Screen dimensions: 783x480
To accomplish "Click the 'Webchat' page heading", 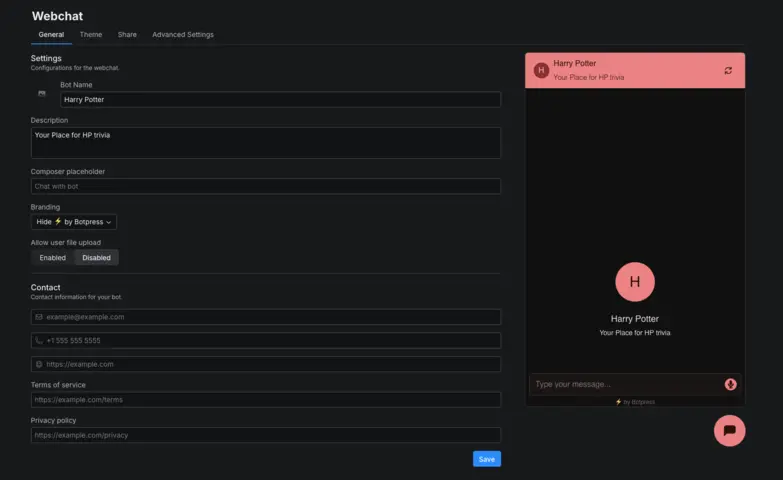I will [57, 16].
